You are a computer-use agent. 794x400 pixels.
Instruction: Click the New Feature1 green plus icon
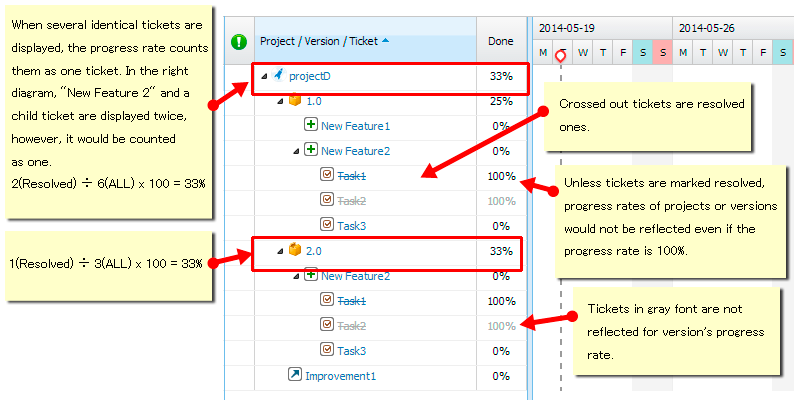click(310, 125)
